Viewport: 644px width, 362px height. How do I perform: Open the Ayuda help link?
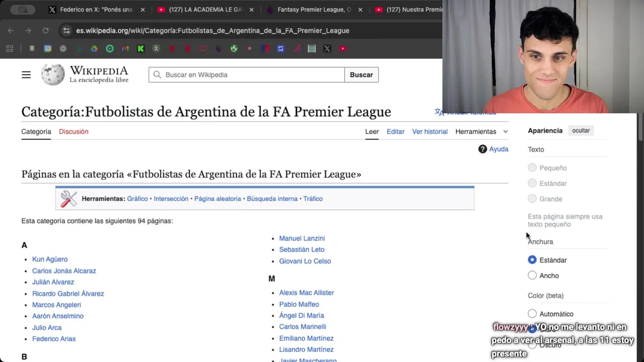[499, 149]
